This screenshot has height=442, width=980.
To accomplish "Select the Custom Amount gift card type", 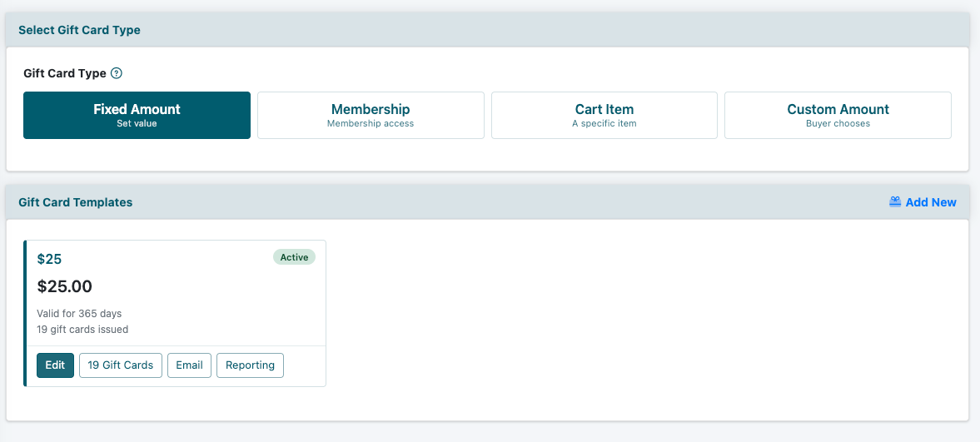I will [838, 115].
